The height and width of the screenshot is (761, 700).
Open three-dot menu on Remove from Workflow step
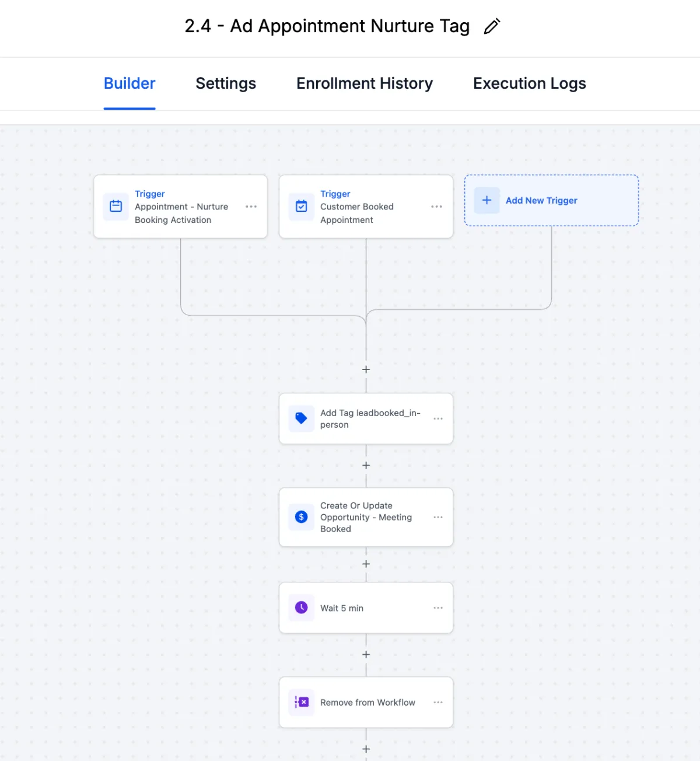coord(438,702)
